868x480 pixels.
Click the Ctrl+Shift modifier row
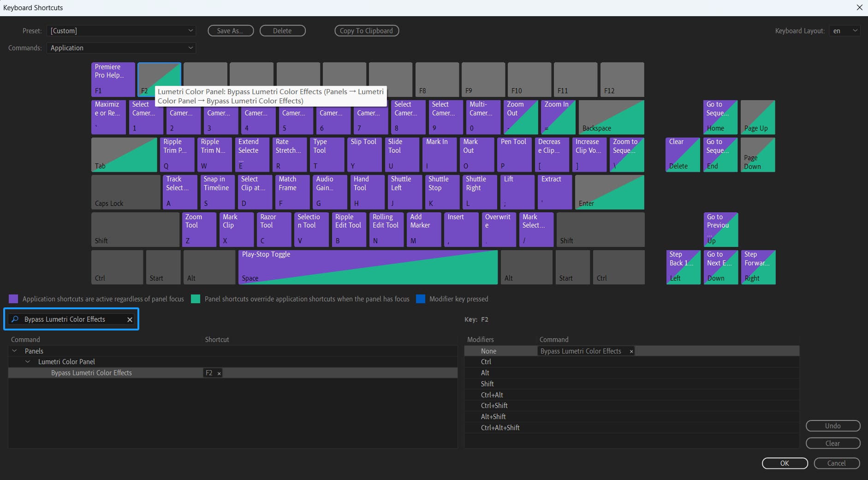[x=632, y=406]
